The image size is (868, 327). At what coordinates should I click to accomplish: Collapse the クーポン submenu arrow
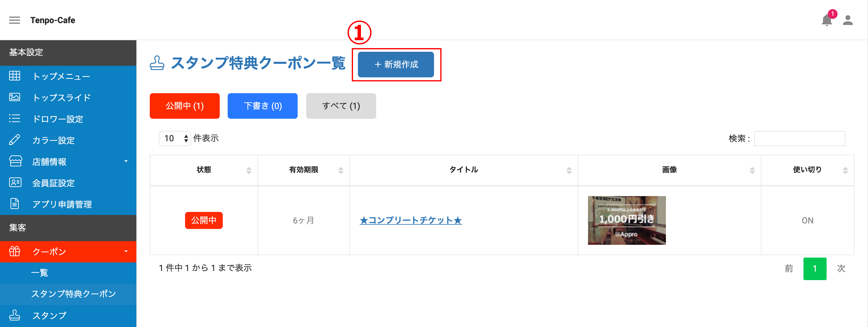point(126,251)
